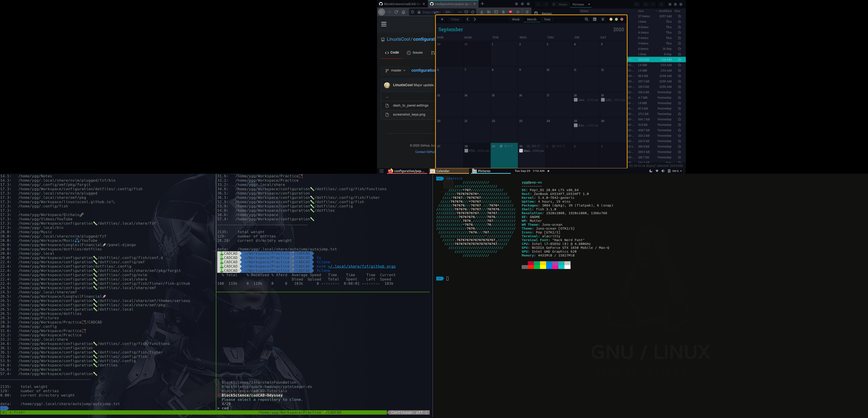This screenshot has width=868, height=418.
Task: Bookmark this page with star icon
Action: (472, 12)
